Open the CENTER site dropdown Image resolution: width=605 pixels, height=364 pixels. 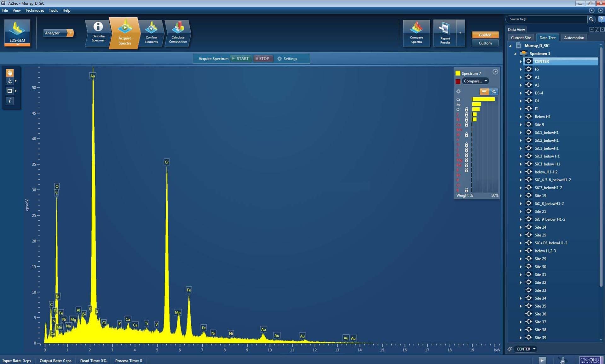[526, 349]
